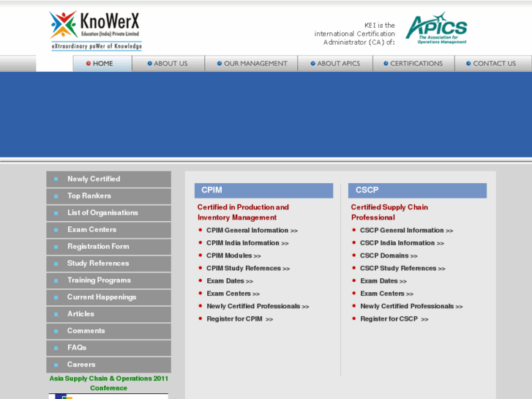The height and width of the screenshot is (399, 532).
Task: Click the APICS logo
Action: [x=436, y=28]
